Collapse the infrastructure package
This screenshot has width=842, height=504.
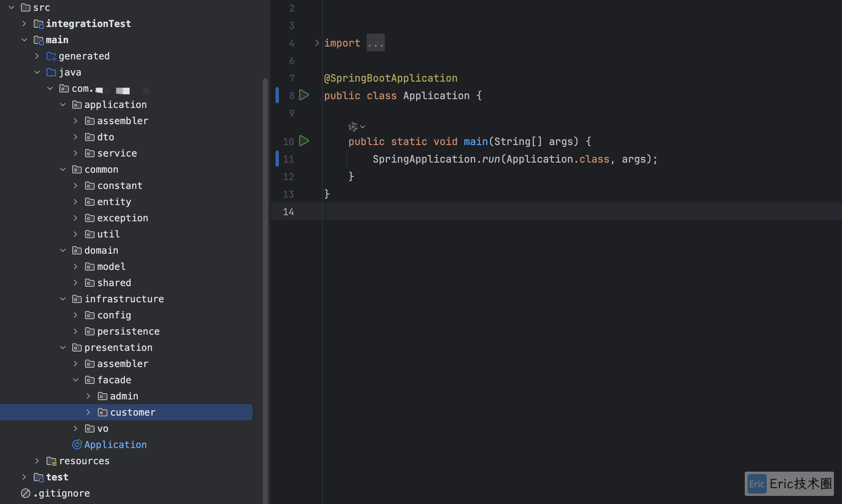tap(63, 299)
